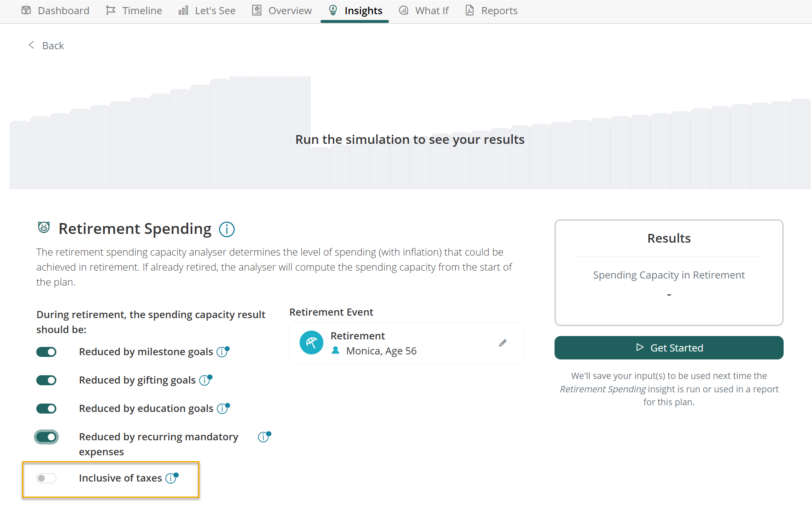Start simulation with Get Started button
Image resolution: width=812 pixels, height=512 pixels.
coord(669,348)
